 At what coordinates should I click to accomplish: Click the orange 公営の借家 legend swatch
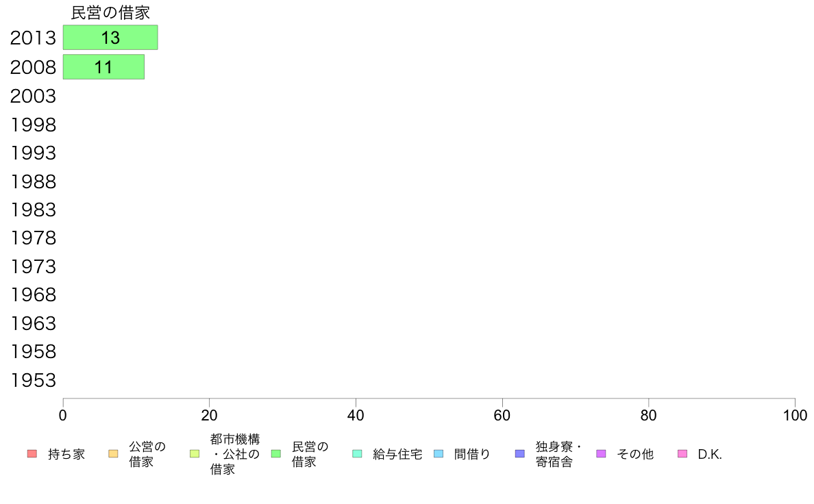113,453
